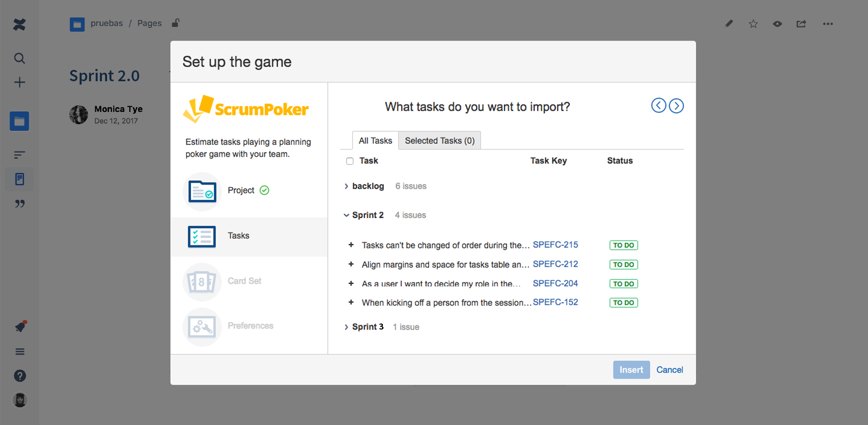Open issue link SPEFC-204
Image resolution: width=868 pixels, height=425 pixels.
(555, 283)
